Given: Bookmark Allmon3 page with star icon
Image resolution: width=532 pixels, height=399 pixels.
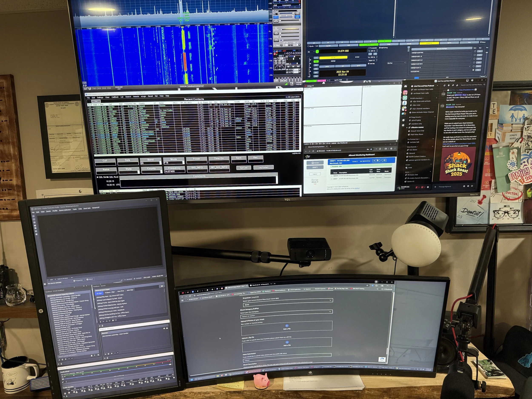Looking at the screenshot, I should coord(371,149).
